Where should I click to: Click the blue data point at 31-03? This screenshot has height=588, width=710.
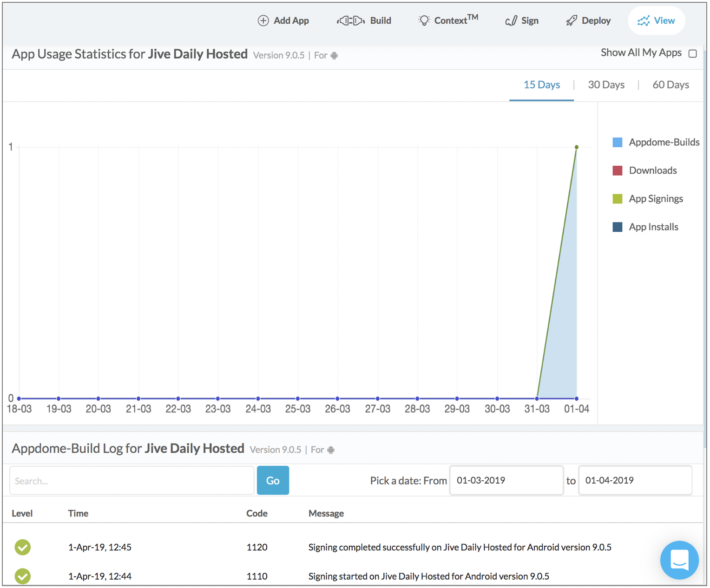(x=537, y=399)
